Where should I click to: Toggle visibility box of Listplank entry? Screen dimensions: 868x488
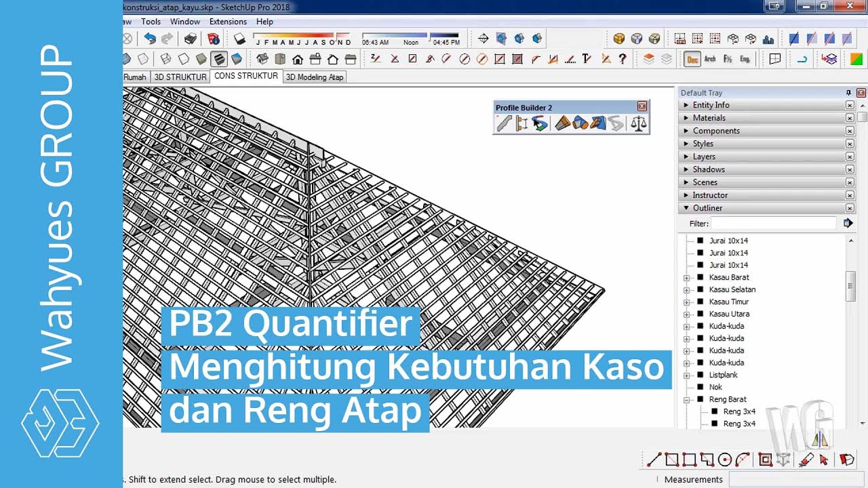click(x=701, y=375)
